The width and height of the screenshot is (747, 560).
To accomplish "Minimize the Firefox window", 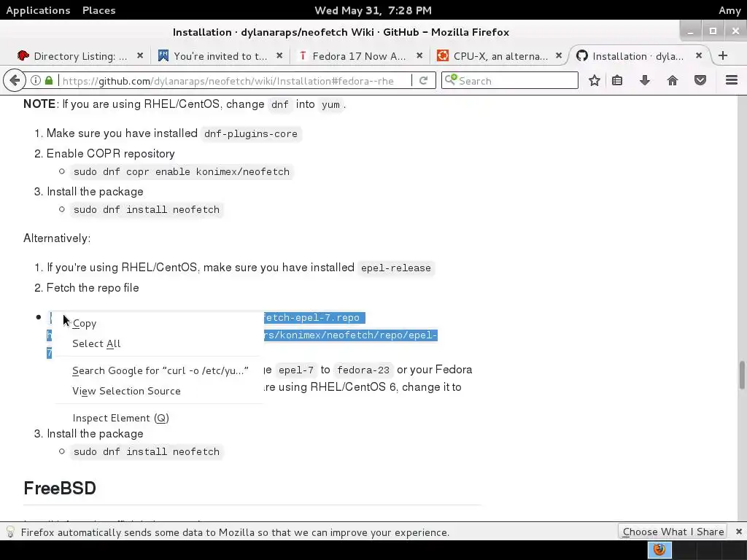I will (690, 31).
